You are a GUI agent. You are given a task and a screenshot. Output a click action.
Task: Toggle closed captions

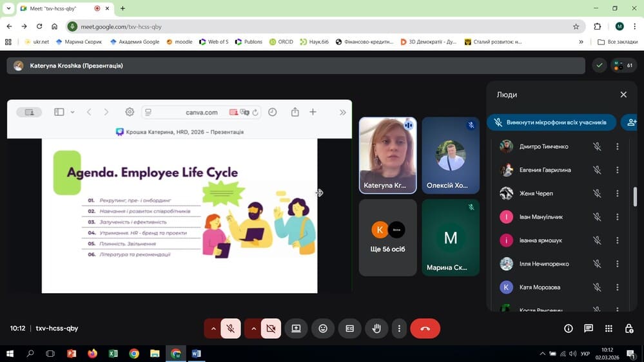pyautogui.click(x=350, y=329)
